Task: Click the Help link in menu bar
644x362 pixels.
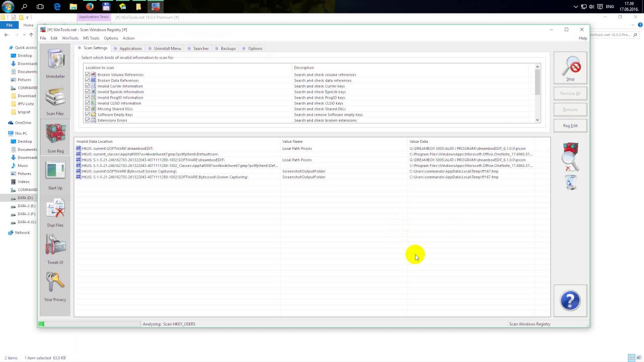Action: (583, 38)
